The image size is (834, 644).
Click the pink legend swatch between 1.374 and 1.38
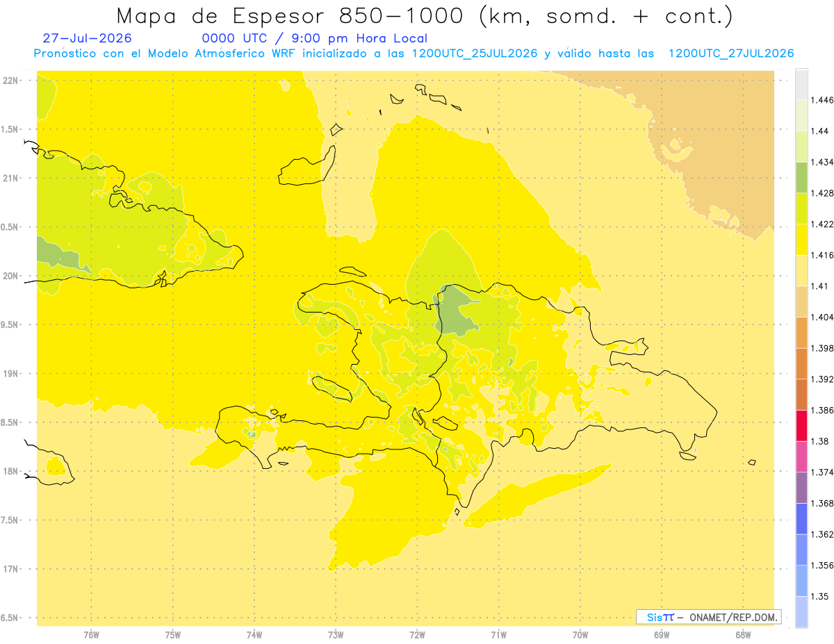(801, 456)
